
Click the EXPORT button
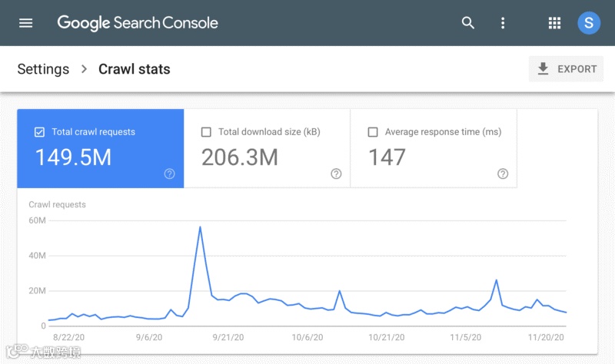tap(567, 69)
